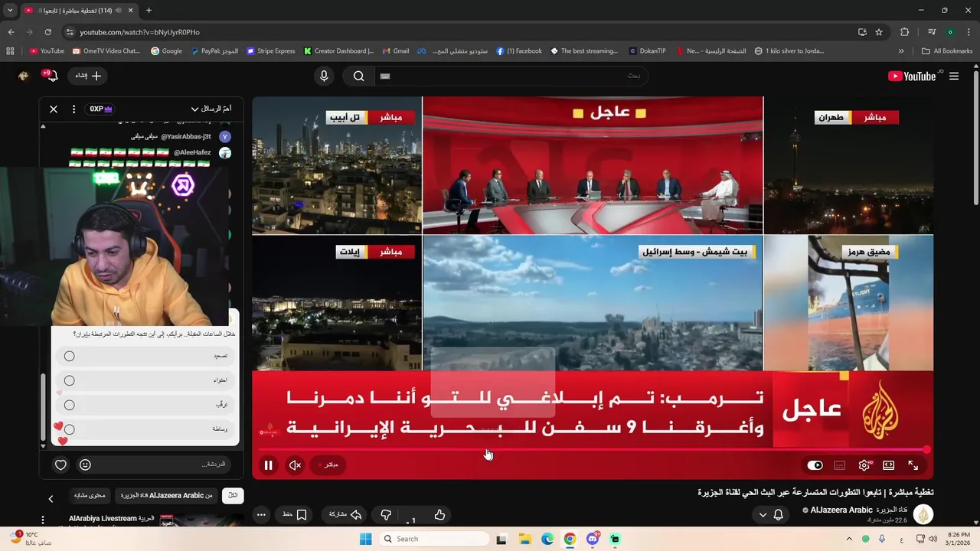
Task: Expand the notification bell dropdown for the channel
Action: (x=771, y=515)
